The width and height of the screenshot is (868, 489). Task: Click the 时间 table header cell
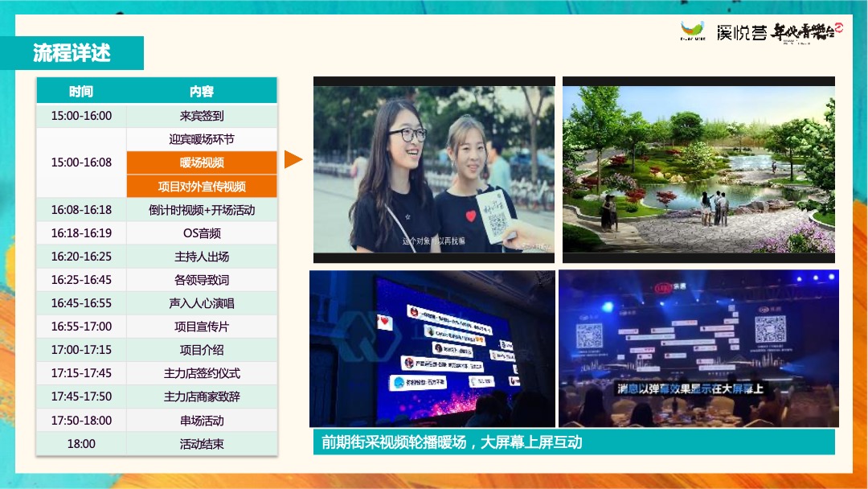[80, 91]
